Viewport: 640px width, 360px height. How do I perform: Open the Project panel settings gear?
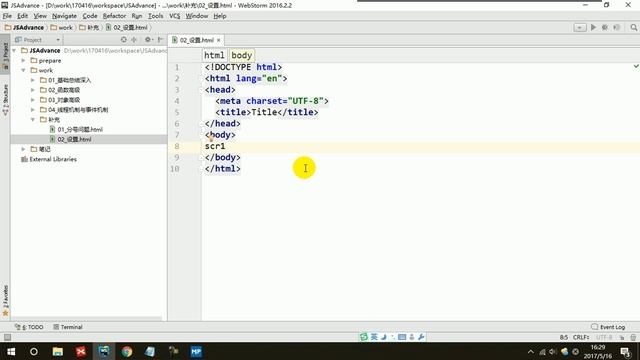(149, 40)
